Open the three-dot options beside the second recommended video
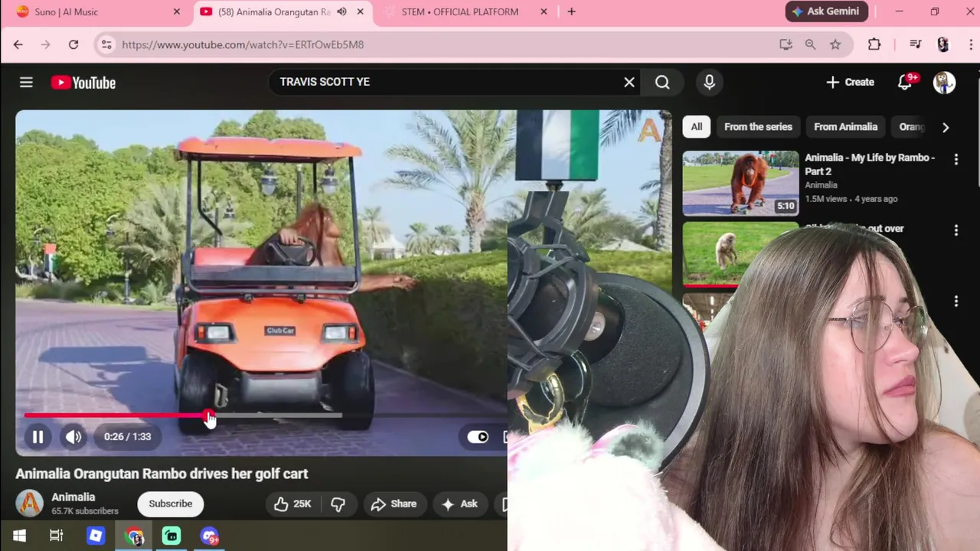The height and width of the screenshot is (551, 980). tap(955, 230)
